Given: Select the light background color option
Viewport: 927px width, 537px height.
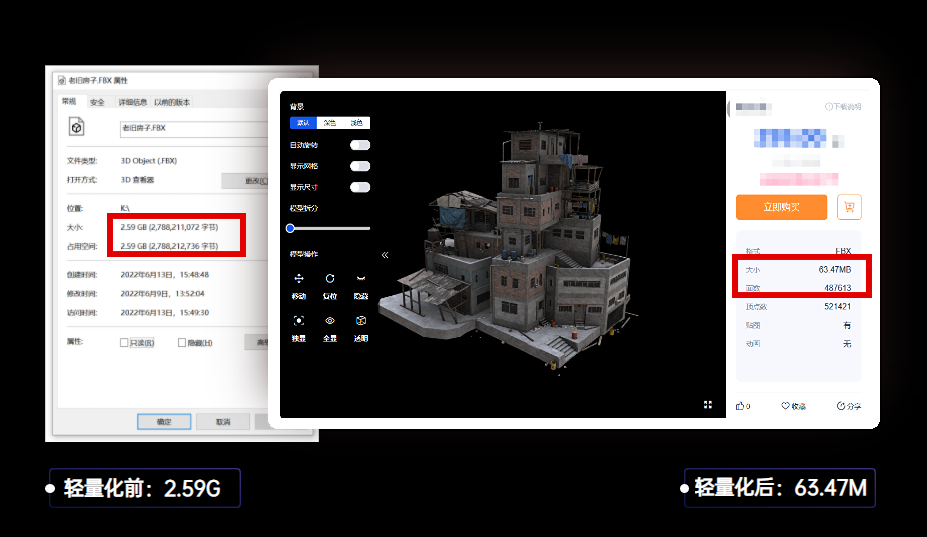Looking at the screenshot, I should [x=356, y=122].
